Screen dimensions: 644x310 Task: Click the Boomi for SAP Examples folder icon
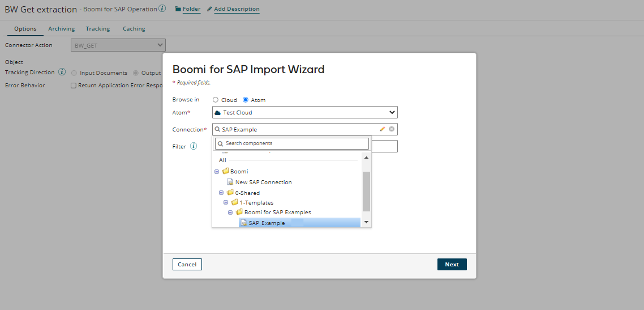239,212
